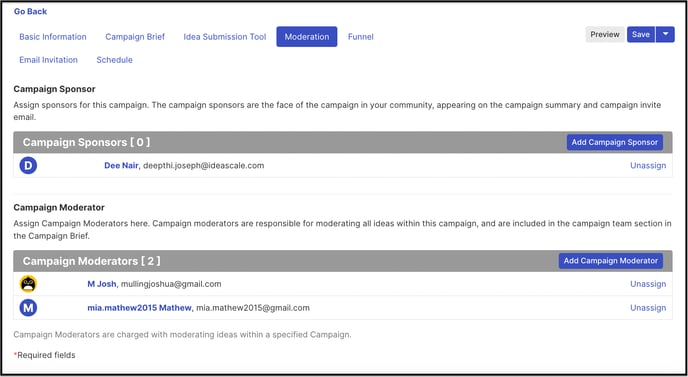The width and height of the screenshot is (688, 377).
Task: Open the Basic Information tab
Action: 53,37
